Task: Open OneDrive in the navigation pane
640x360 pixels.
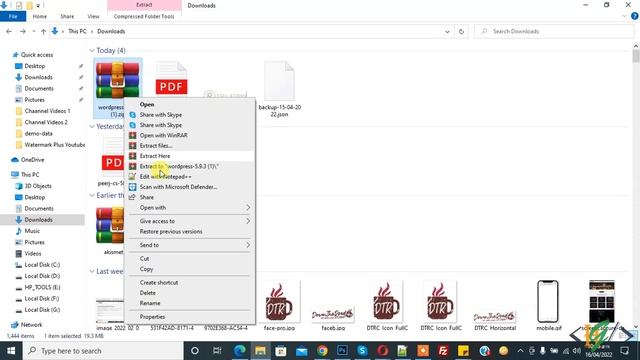Action: pos(32,160)
